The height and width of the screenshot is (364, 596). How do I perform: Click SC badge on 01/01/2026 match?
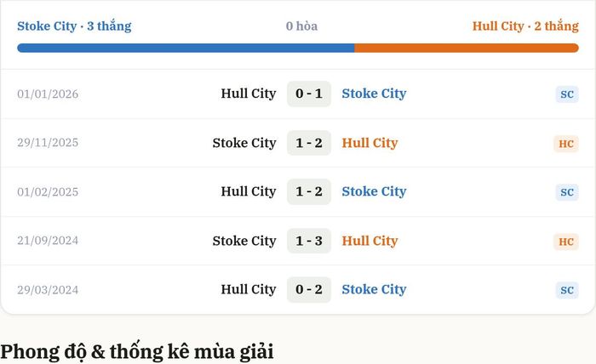567,94
